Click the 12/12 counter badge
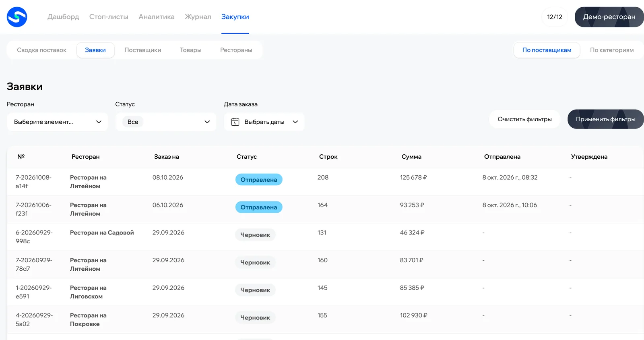This screenshot has width=644, height=340. click(x=555, y=17)
